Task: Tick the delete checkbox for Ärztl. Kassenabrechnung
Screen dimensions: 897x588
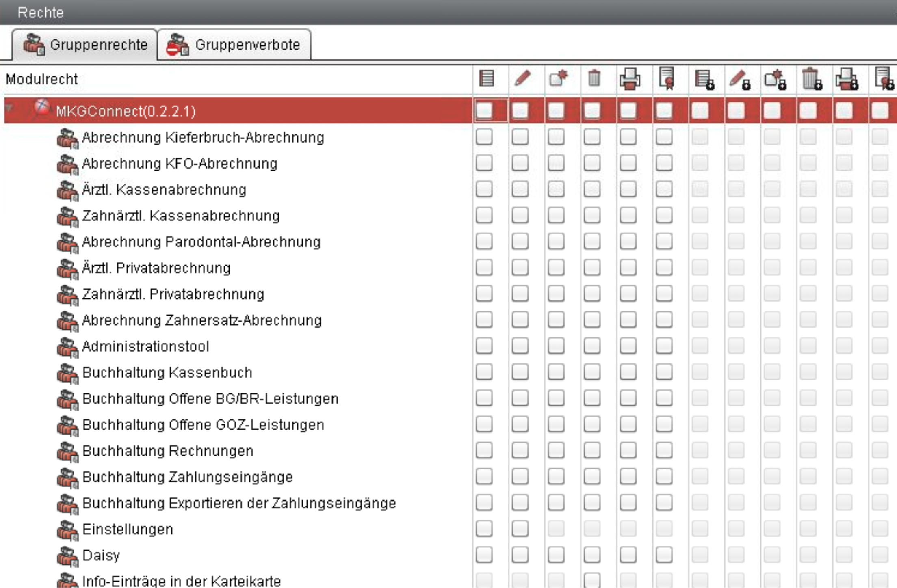Action: pos(592,189)
